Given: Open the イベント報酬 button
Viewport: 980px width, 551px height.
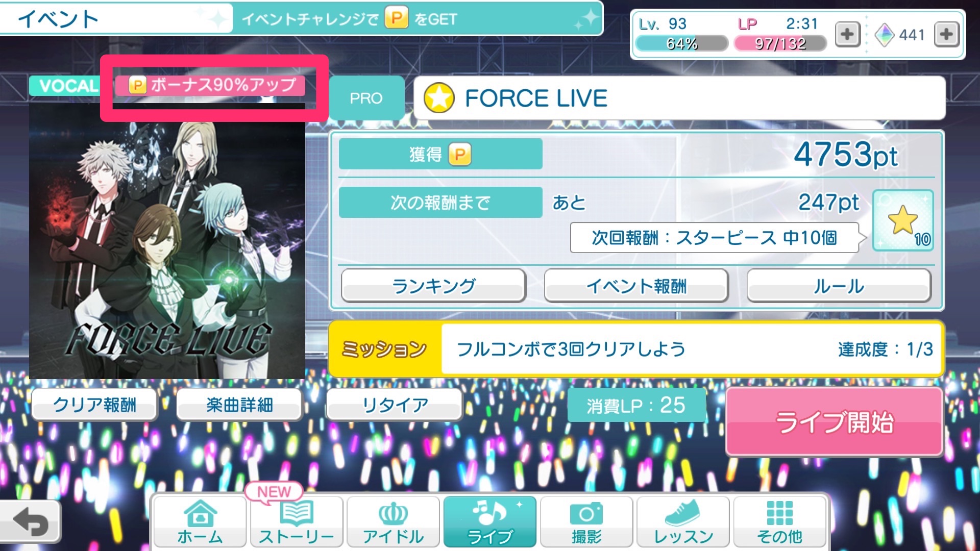Looking at the screenshot, I should (636, 286).
